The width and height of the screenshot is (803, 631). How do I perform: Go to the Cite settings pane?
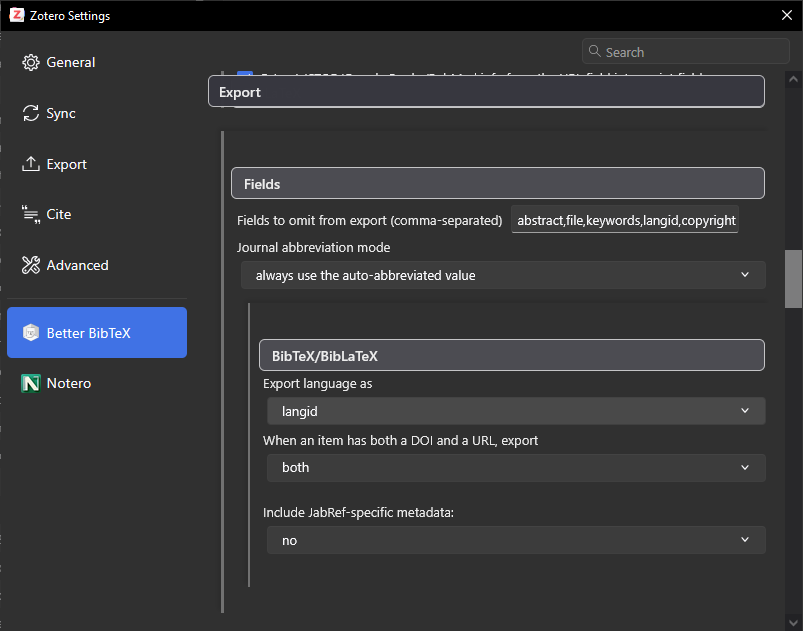coord(97,214)
